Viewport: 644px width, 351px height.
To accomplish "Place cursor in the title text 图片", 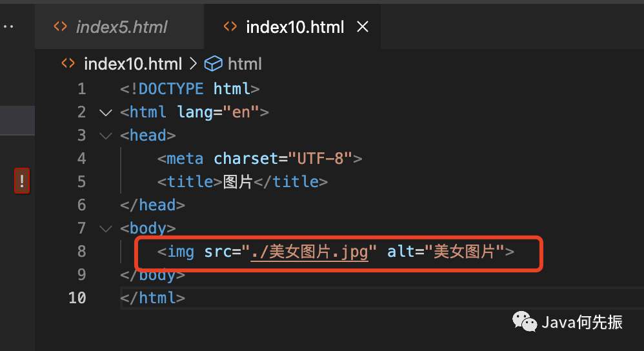I will point(237,182).
